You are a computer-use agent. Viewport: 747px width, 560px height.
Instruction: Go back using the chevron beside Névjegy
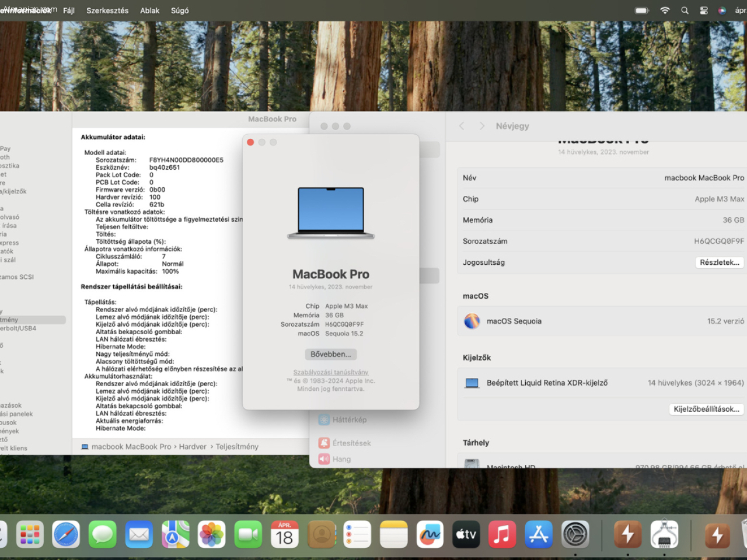point(462,126)
